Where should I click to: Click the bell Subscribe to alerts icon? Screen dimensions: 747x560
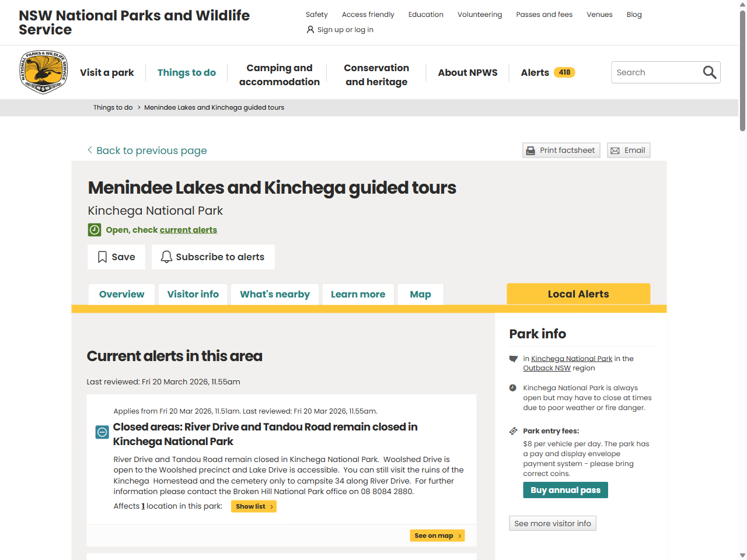(166, 257)
